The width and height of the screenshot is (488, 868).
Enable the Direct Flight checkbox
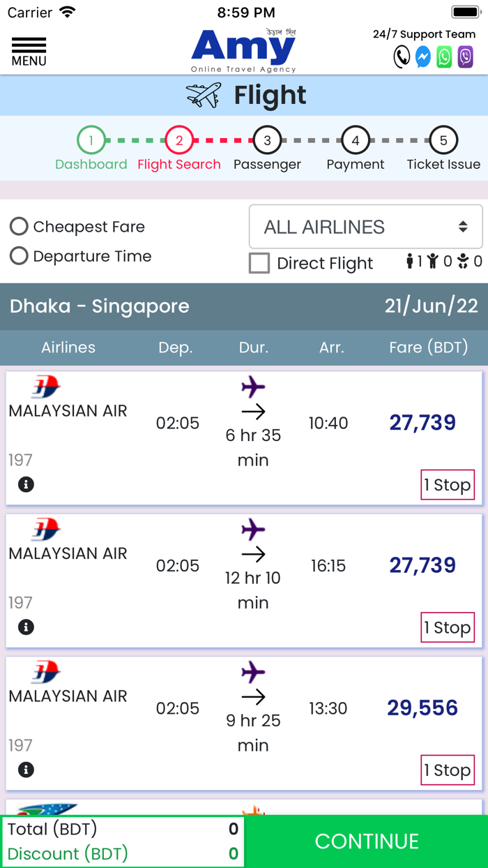259,263
